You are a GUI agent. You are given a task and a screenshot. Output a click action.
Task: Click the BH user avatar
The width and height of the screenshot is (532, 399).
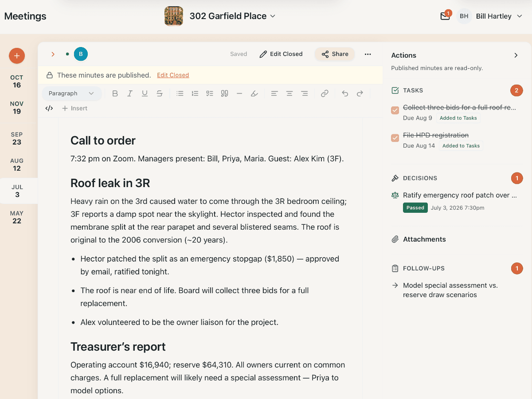pos(464,16)
